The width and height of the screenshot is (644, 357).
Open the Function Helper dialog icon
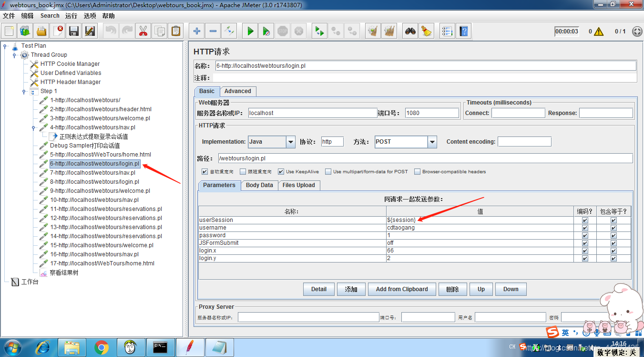(447, 31)
